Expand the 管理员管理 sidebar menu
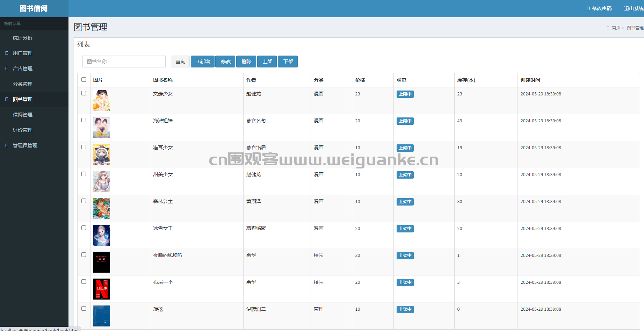 [25, 145]
